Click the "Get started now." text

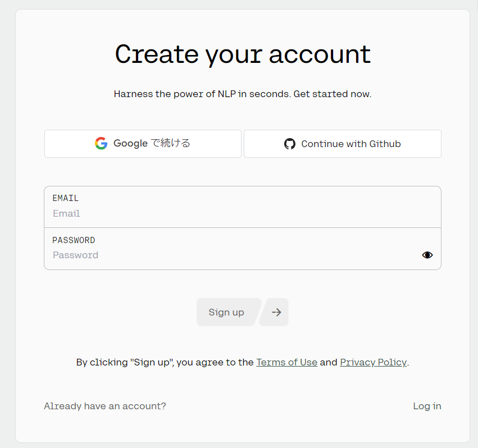[333, 94]
